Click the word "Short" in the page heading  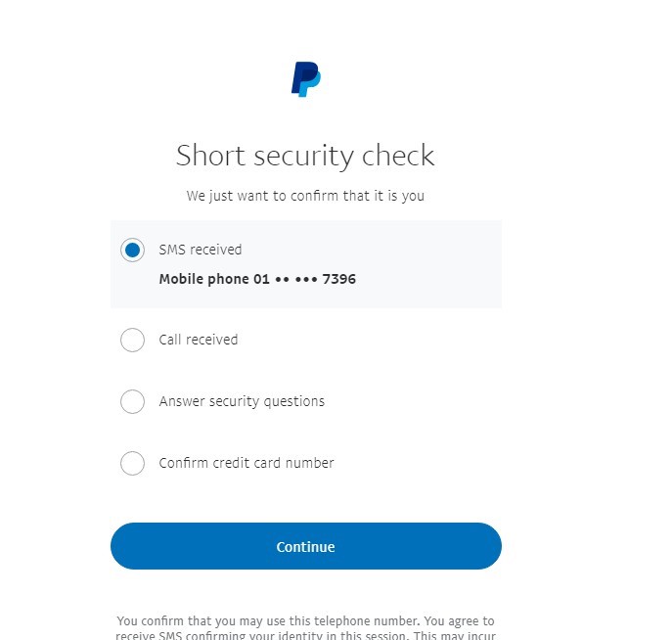(x=208, y=156)
